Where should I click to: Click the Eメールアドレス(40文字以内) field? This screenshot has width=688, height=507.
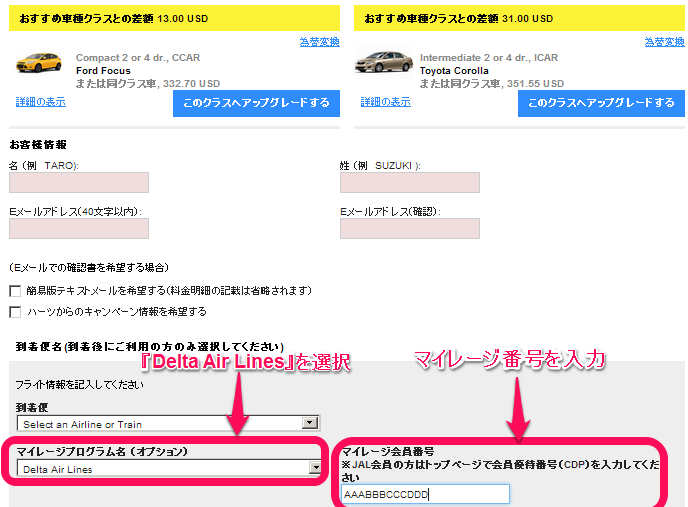pos(79,229)
